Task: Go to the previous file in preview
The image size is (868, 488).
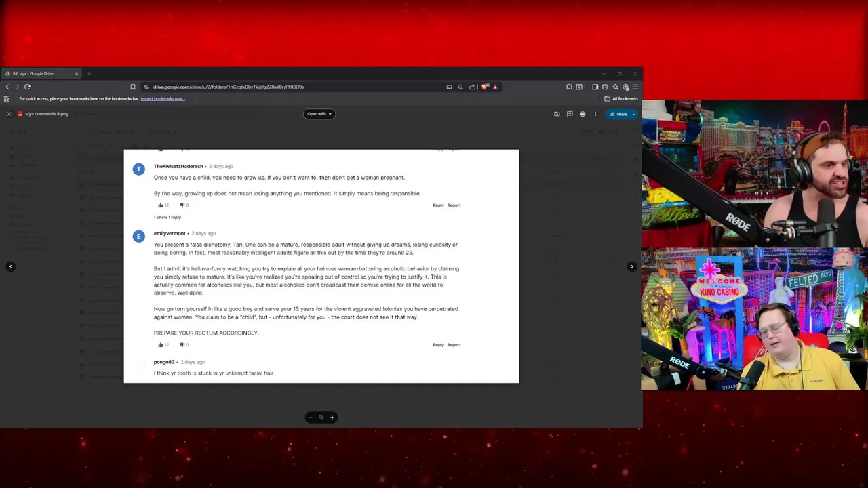Action: pyautogui.click(x=11, y=266)
